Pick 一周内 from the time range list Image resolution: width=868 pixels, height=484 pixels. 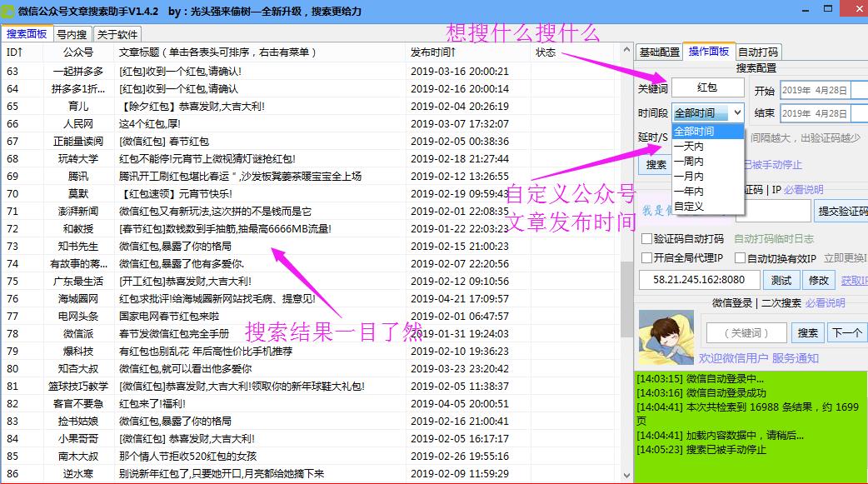(x=707, y=161)
